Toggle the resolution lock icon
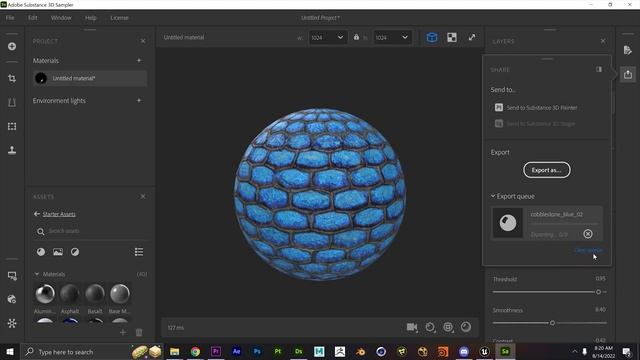This screenshot has width=640, height=360. tap(356, 37)
